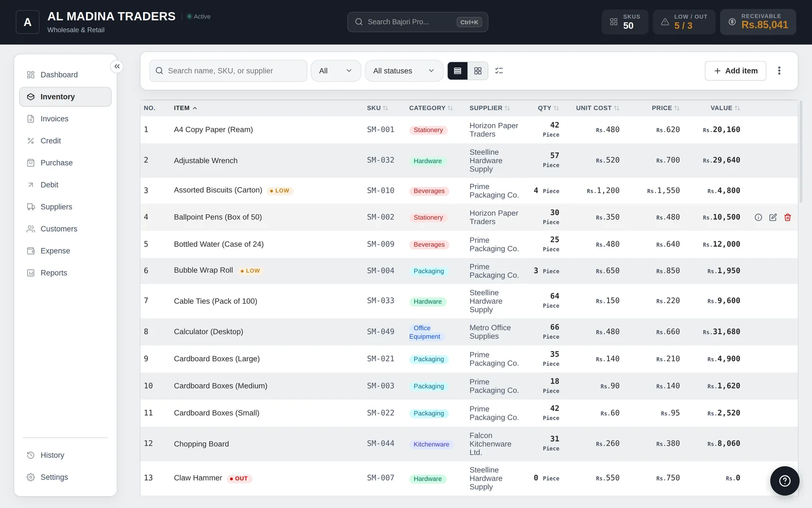812x508 pixels.
Task: Click the Add item button
Action: [735, 71]
